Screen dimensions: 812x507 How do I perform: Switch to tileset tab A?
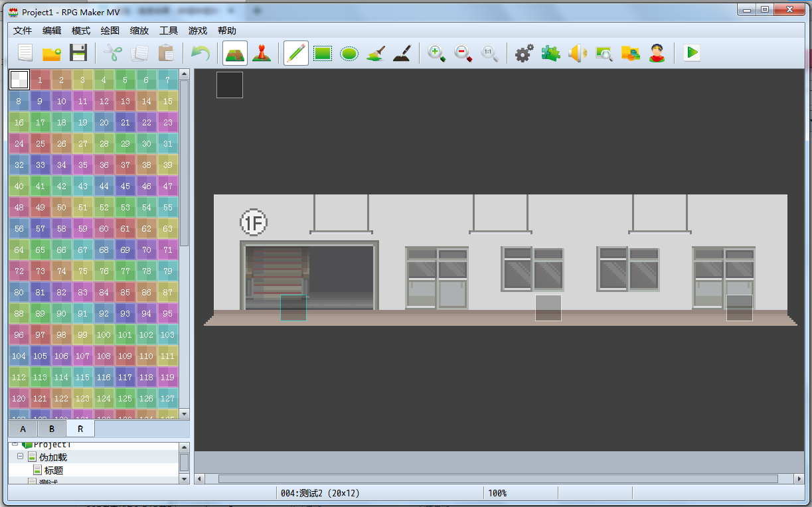point(23,429)
